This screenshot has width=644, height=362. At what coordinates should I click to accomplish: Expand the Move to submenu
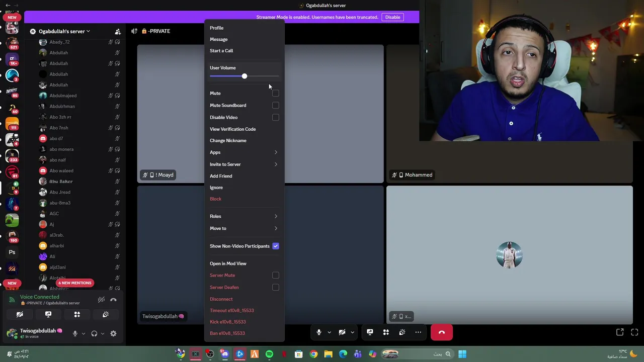click(x=244, y=228)
